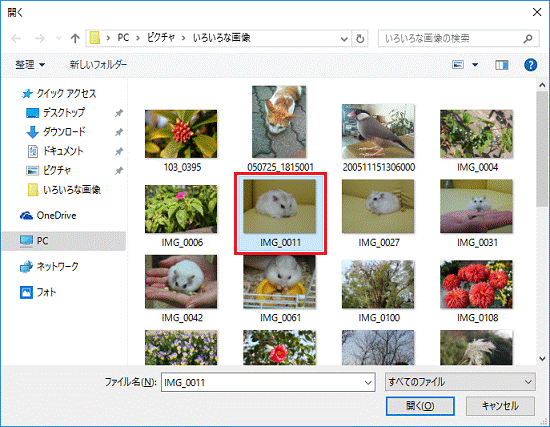
Task: Click the pin icon beside ダウンロード
Action: pyautogui.click(x=119, y=132)
